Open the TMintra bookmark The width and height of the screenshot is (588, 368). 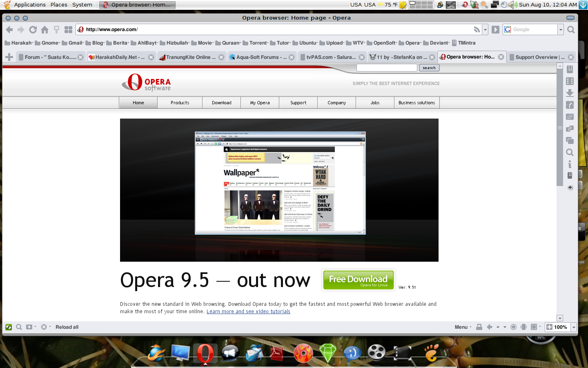(x=464, y=43)
